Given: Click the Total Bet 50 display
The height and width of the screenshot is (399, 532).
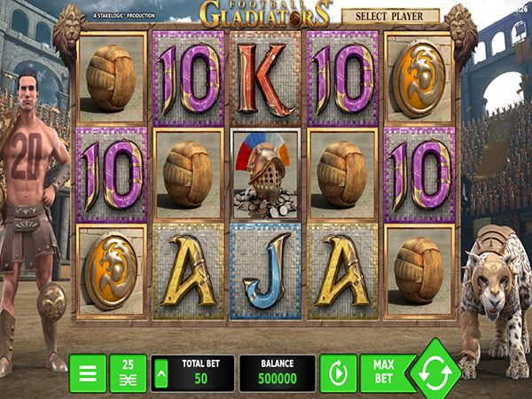Looking at the screenshot, I should tap(192, 373).
